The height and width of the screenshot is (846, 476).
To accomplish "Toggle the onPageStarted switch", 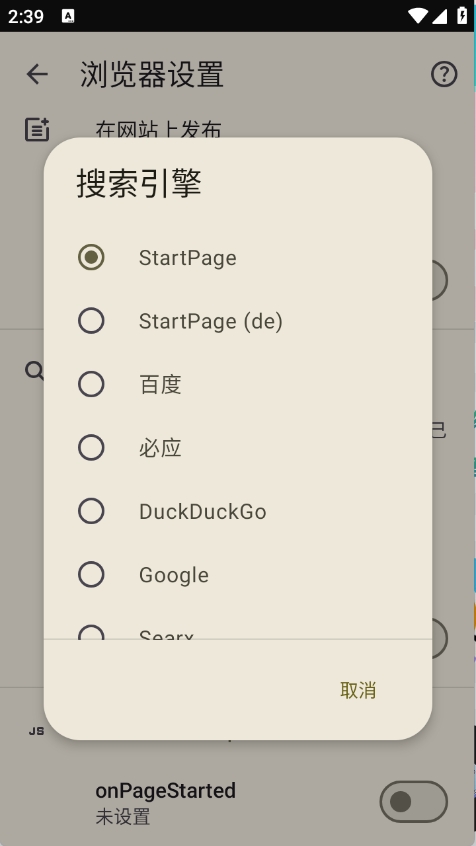I will tap(413, 802).
